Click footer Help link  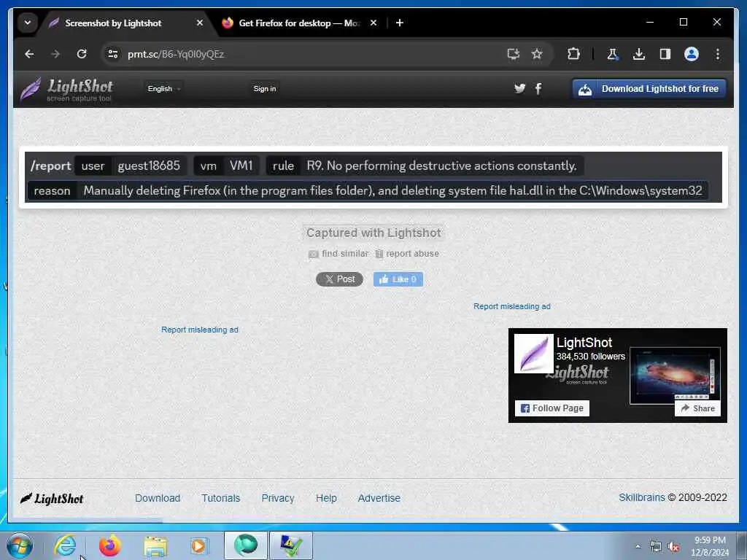tap(326, 498)
